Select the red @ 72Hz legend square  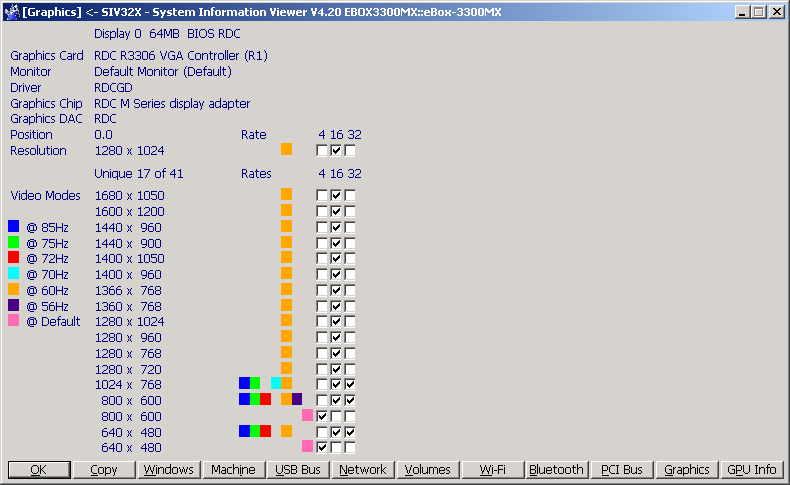tap(13, 257)
